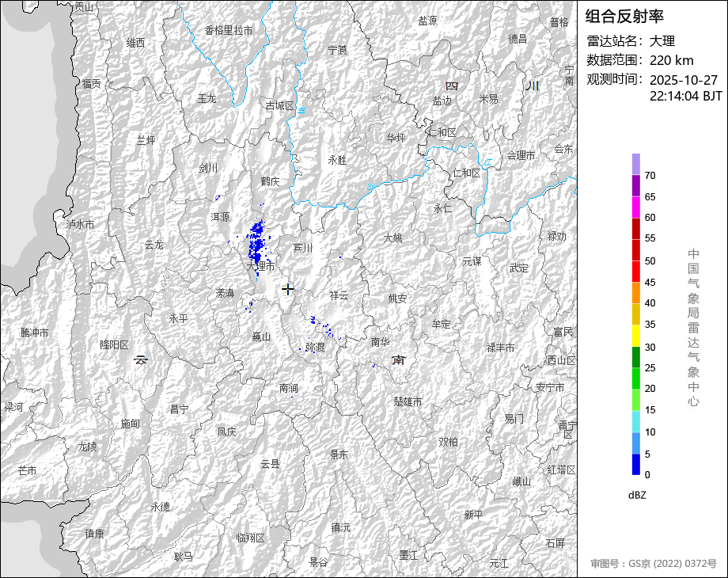Click the orange 40–45 dBZ legend swatch
The image size is (728, 578).
pyautogui.click(x=635, y=293)
